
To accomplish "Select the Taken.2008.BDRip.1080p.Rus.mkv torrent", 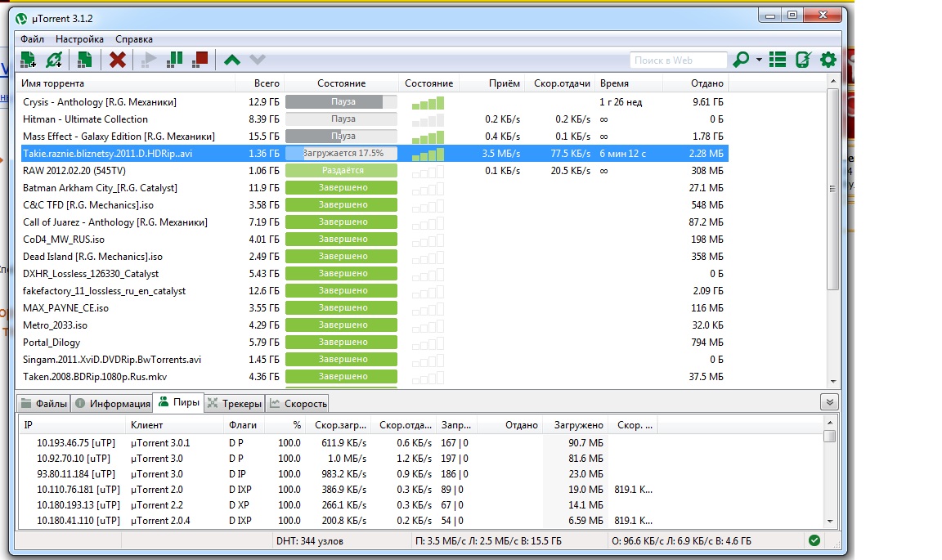I will (x=375, y=377).
